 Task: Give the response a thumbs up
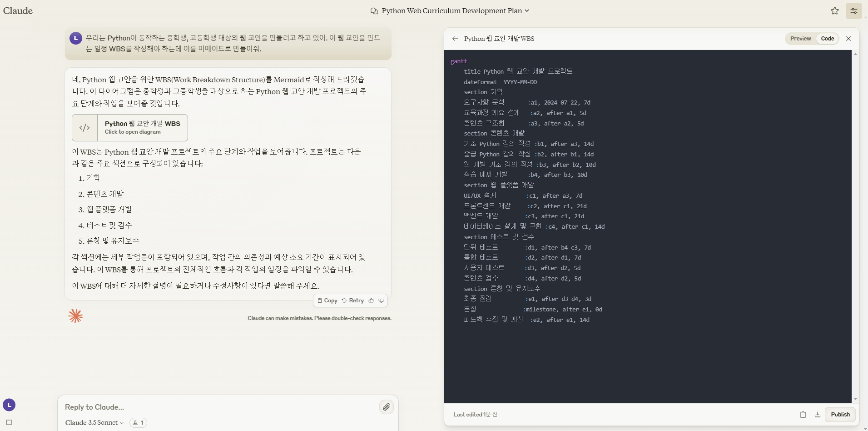coord(371,301)
